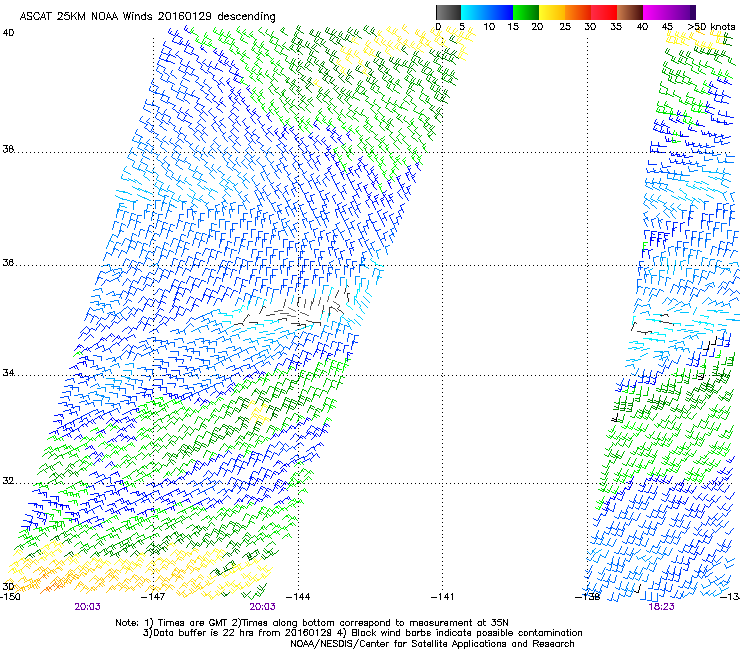Click the longitude label -150

(10, 597)
